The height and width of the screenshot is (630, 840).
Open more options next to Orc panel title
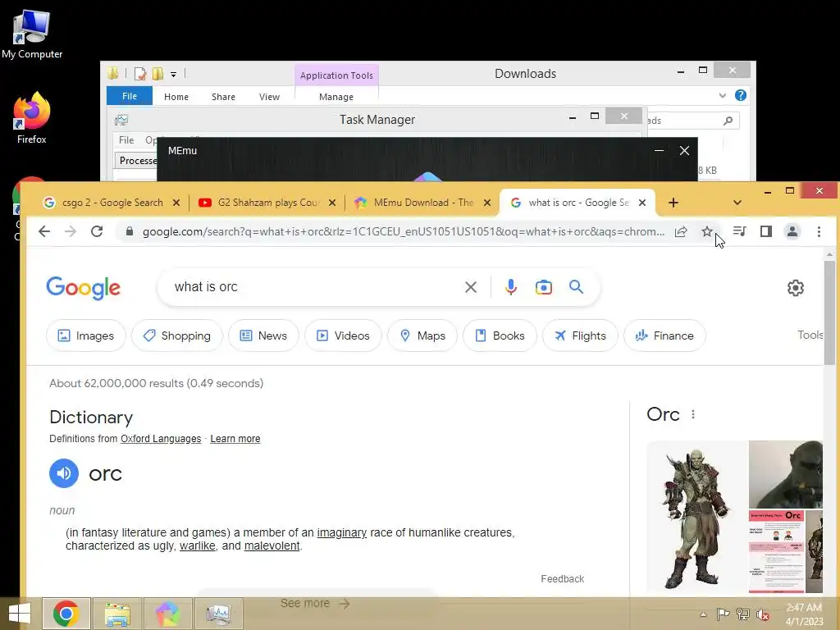point(693,414)
